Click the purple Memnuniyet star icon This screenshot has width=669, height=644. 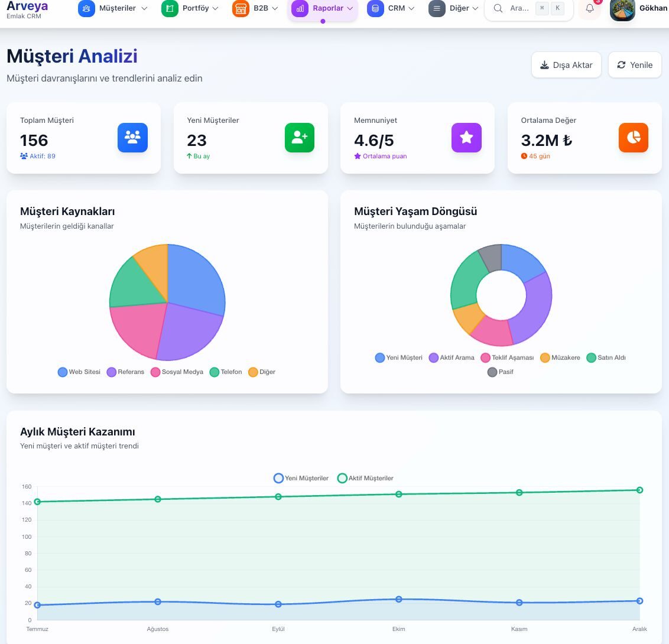(466, 138)
